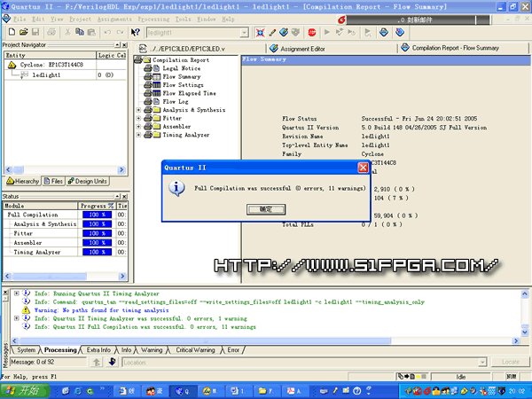
Task: Select Flow Log in the report tree
Action: click(x=175, y=101)
